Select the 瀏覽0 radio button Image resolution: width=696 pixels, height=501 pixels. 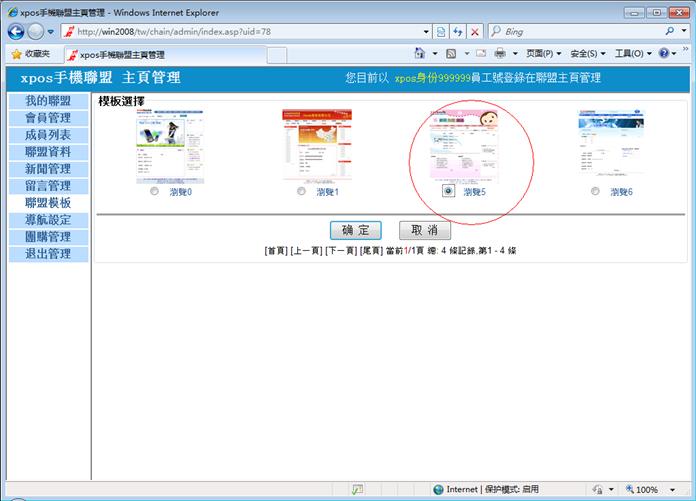154,191
